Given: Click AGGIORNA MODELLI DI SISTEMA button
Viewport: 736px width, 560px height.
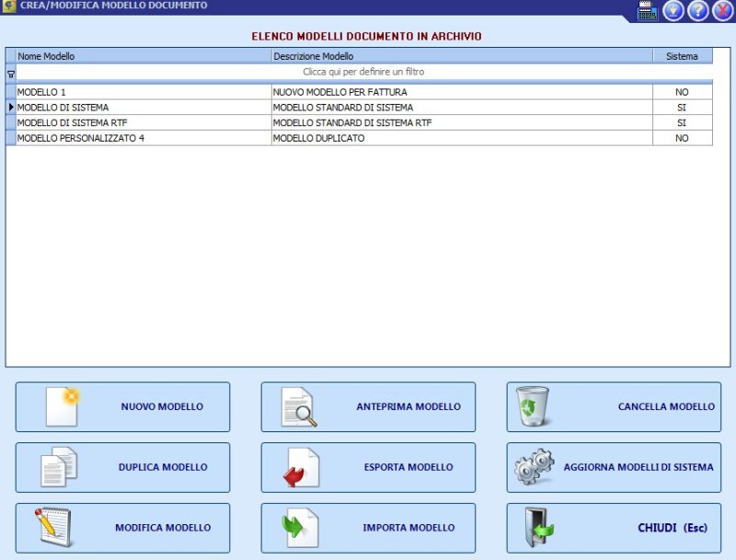Looking at the screenshot, I should coord(614,467).
